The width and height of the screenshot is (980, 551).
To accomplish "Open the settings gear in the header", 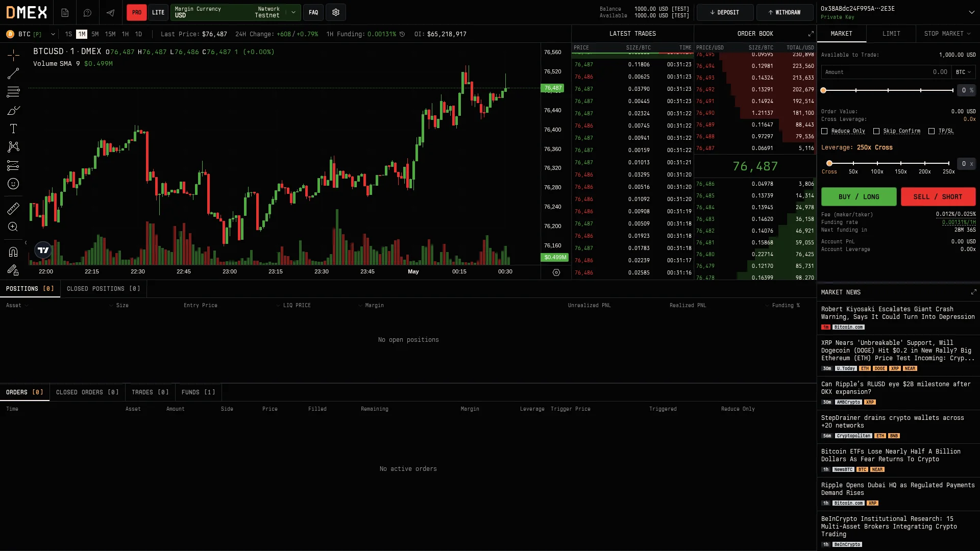I will 336,13.
